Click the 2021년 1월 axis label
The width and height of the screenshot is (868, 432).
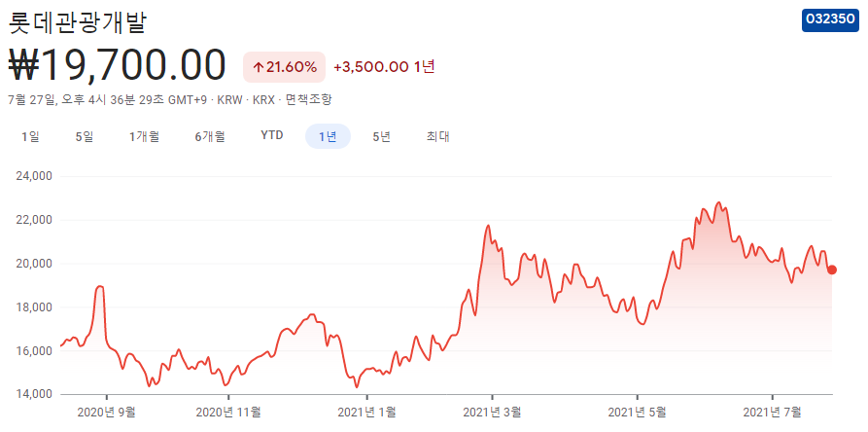click(367, 412)
